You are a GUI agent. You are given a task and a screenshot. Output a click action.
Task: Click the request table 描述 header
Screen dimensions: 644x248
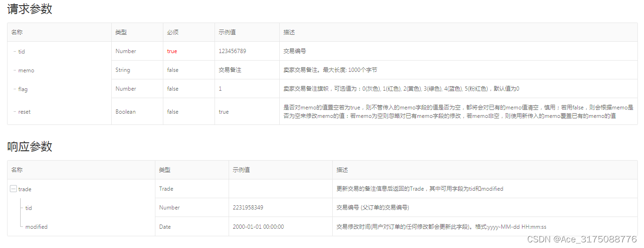tap(289, 32)
